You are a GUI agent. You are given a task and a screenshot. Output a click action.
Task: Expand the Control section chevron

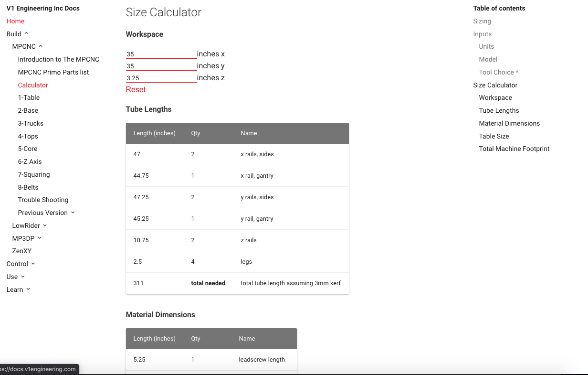[x=33, y=264]
